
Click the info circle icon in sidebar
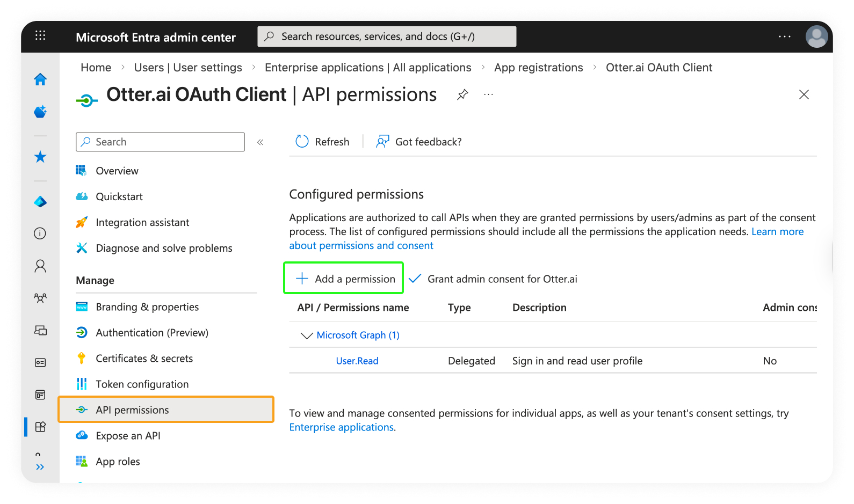[x=40, y=233]
